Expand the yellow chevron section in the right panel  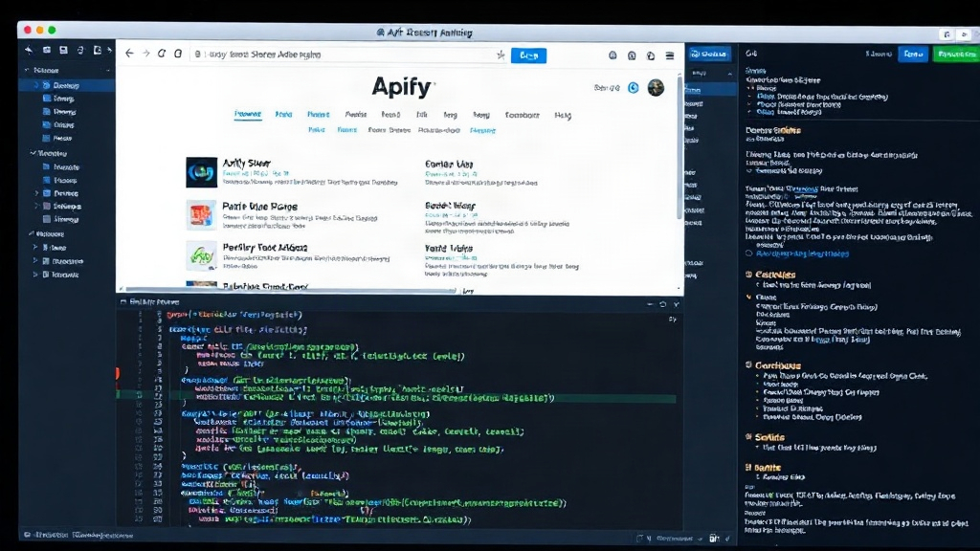click(748, 297)
